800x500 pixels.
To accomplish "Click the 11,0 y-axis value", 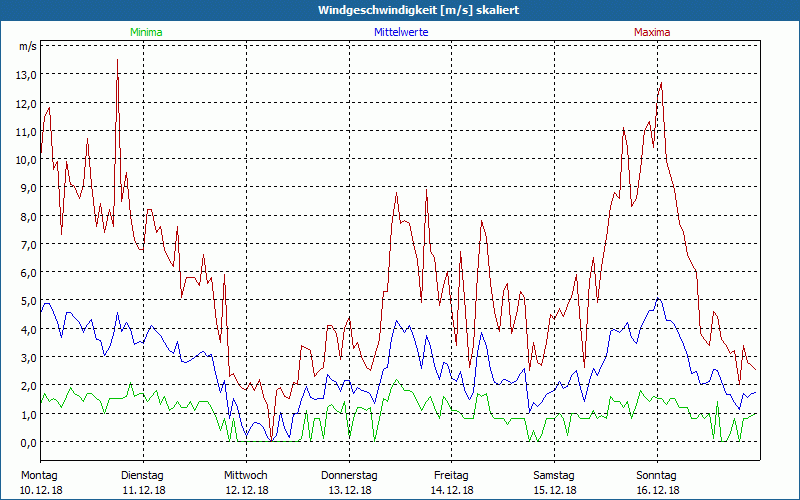I will (x=26, y=131).
